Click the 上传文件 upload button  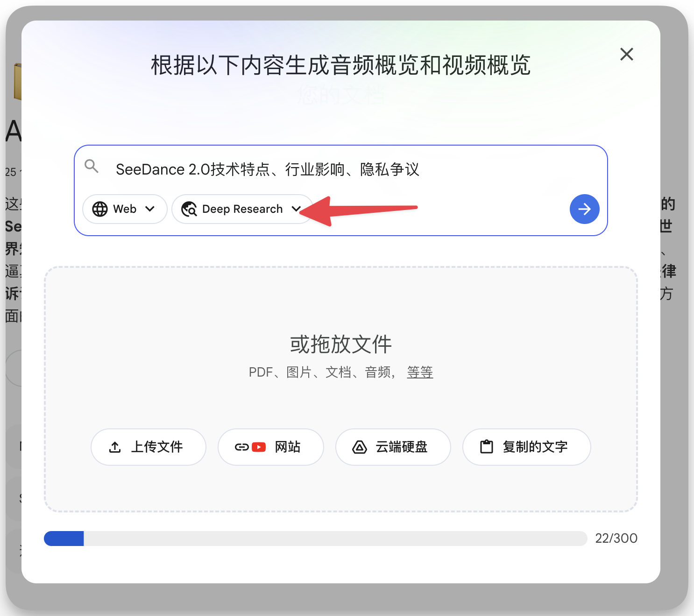[149, 447]
